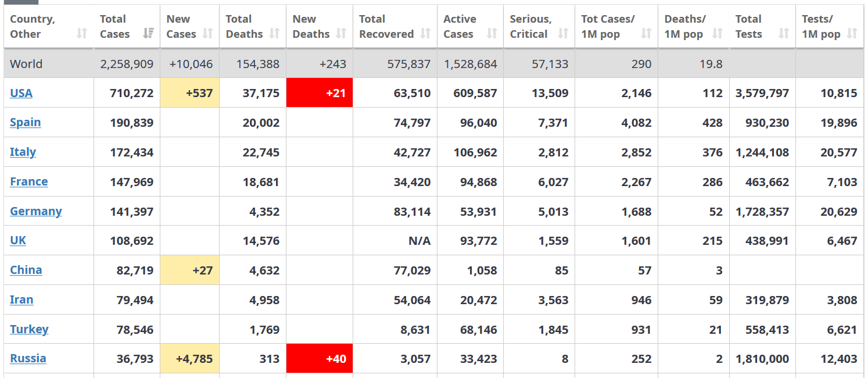Select USA new cases cell +537
Image resolution: width=868 pixels, height=378 pixels.
[x=190, y=93]
